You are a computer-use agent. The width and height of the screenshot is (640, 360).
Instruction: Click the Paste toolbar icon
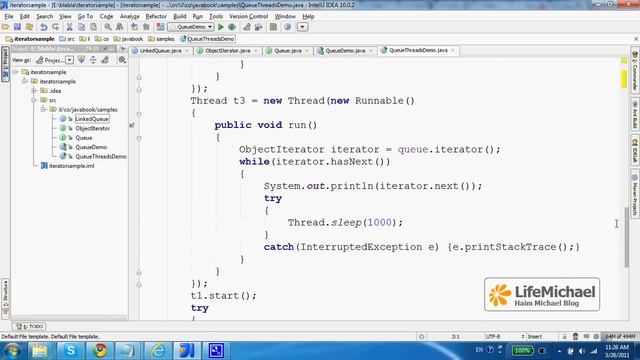point(93,27)
